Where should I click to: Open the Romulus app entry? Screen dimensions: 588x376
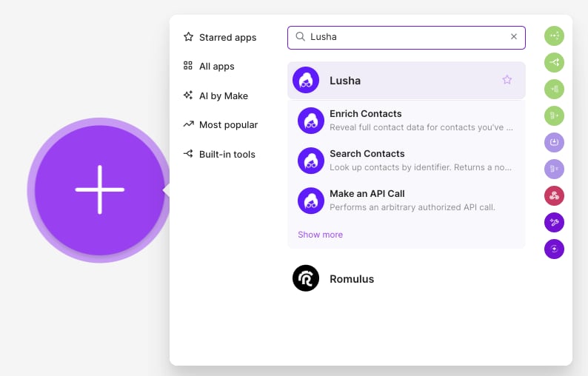[x=407, y=278]
